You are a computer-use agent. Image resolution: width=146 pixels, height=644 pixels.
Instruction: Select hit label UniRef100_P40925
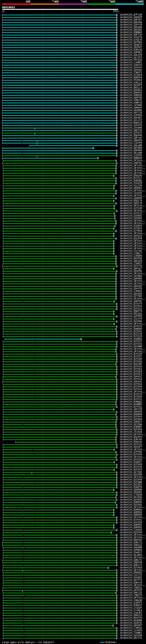pyautogui.click(x=131, y=183)
